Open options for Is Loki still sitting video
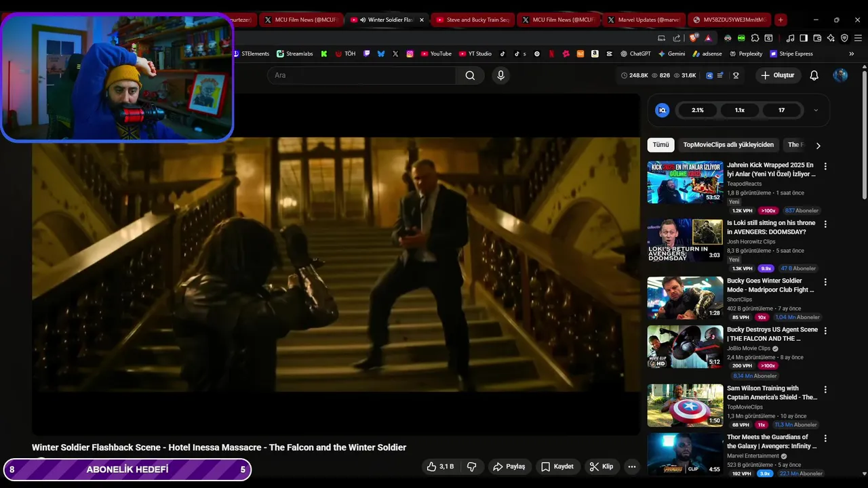The width and height of the screenshot is (868, 488). click(825, 224)
